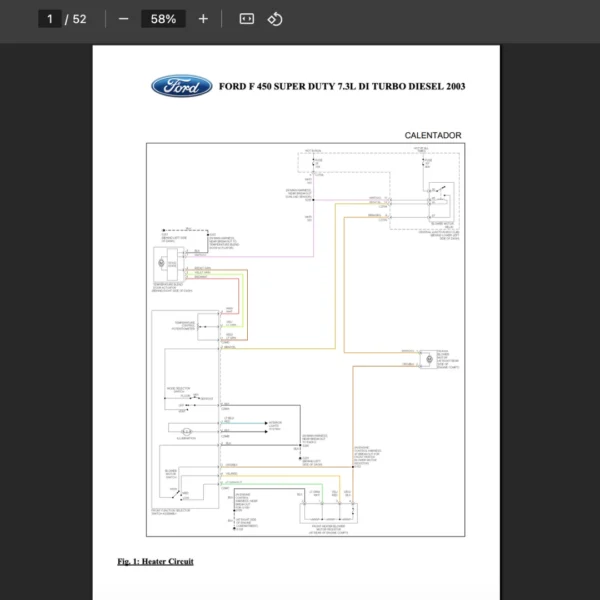Click the Ford logo on the page
Image resolution: width=600 pixels, height=600 pixels.
[182, 86]
